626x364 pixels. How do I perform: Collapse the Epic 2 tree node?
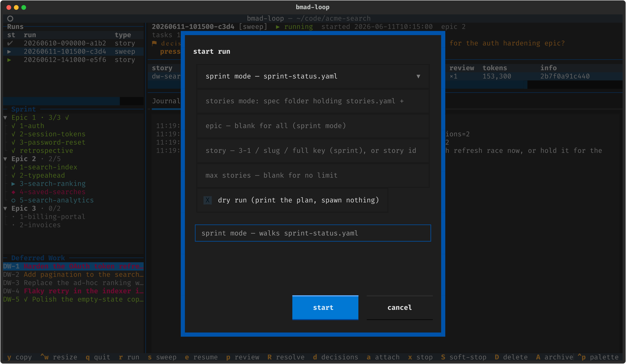[5, 159]
